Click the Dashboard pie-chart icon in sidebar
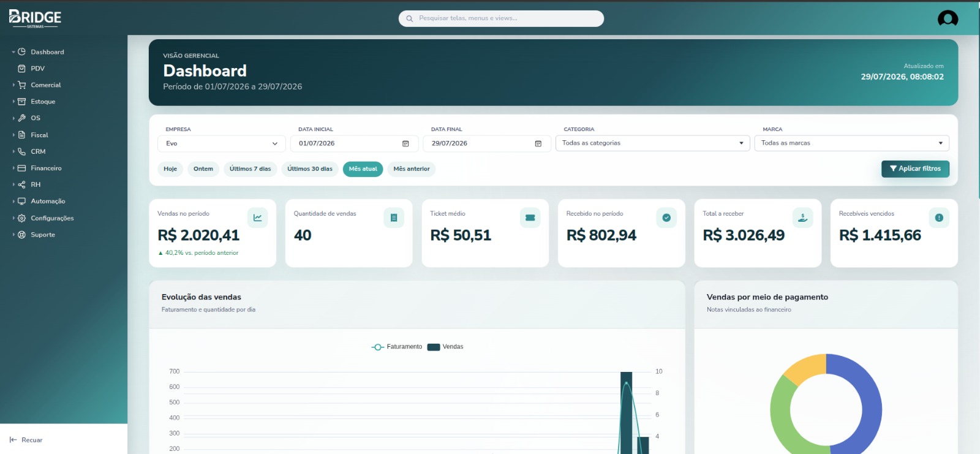Image resolution: width=980 pixels, height=454 pixels. point(21,52)
